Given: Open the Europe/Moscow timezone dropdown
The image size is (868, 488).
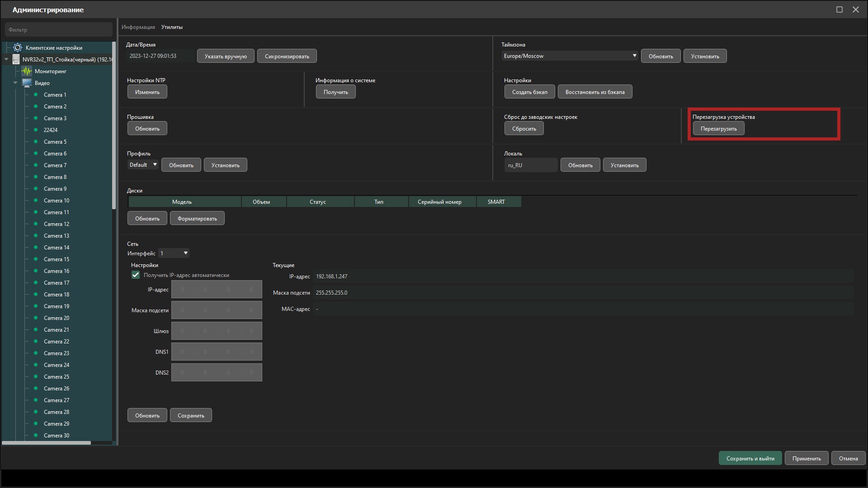Looking at the screenshot, I should tap(570, 56).
